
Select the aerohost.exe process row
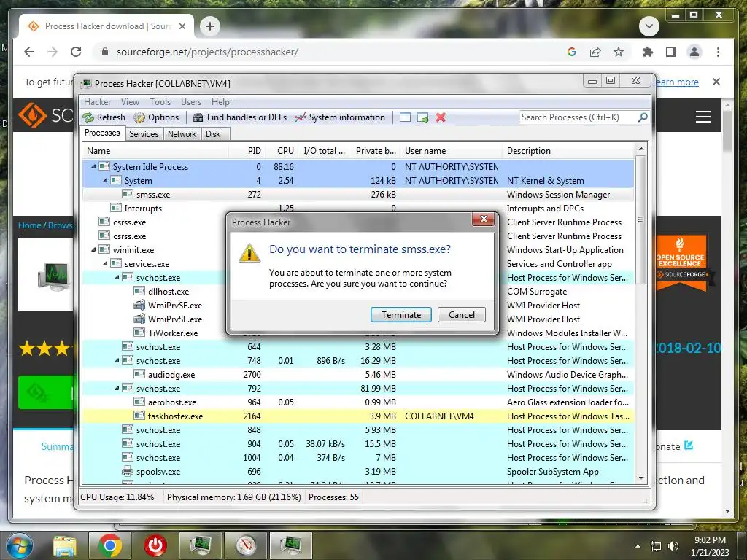coord(358,402)
